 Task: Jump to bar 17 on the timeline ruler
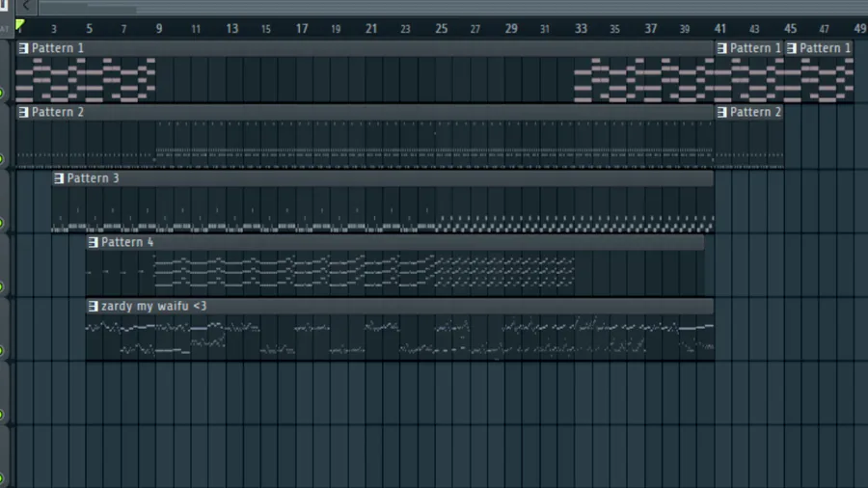[x=302, y=29]
